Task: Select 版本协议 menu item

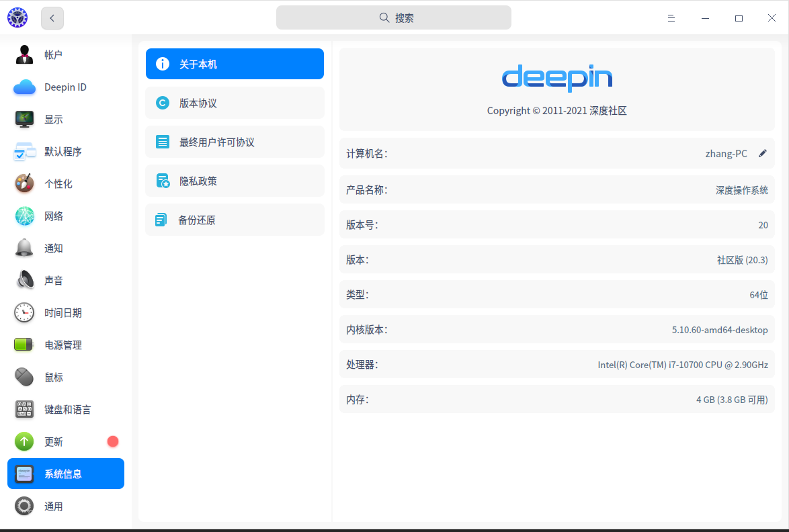Action: pos(235,103)
